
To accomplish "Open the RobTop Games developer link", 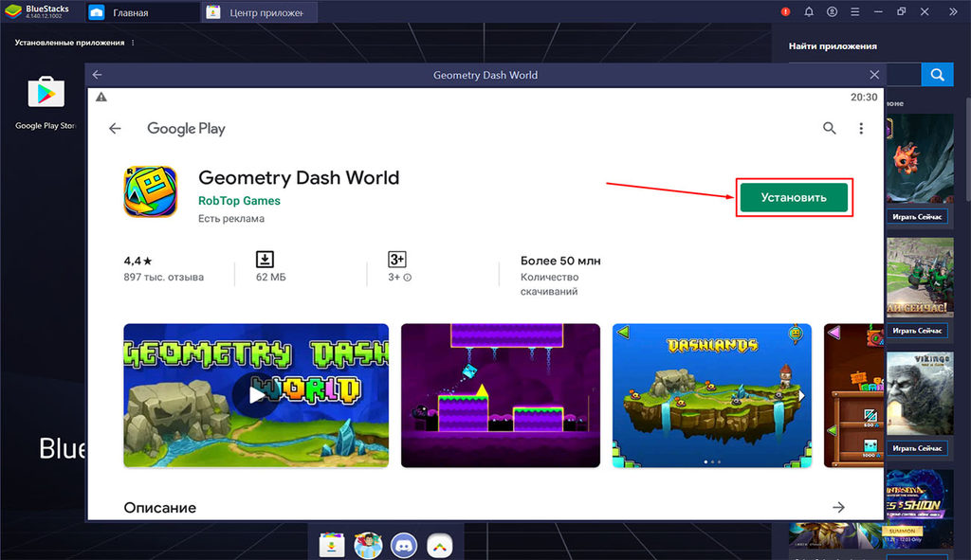I will click(x=239, y=201).
